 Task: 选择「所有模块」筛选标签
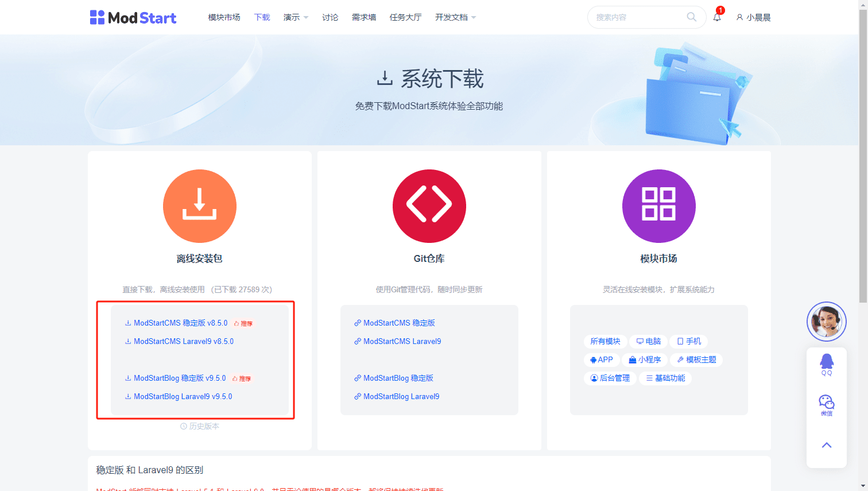pyautogui.click(x=605, y=341)
